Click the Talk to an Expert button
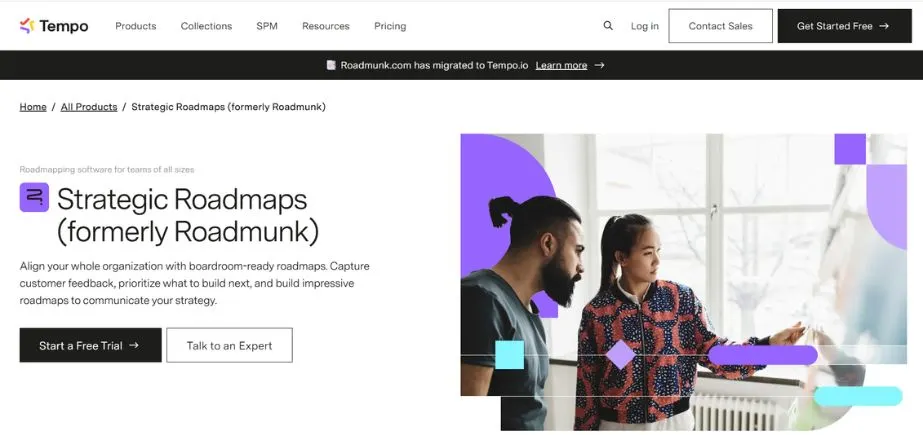The height and width of the screenshot is (435, 923). 230,346
